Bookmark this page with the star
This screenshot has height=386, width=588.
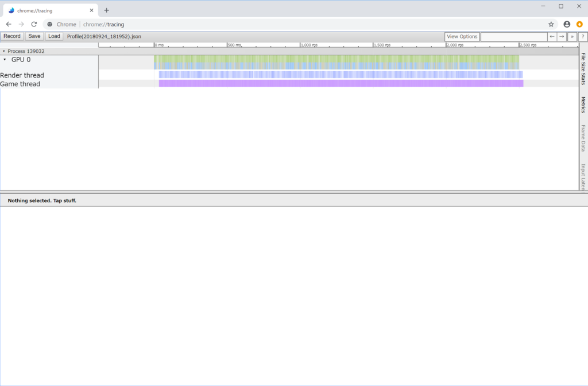pos(551,24)
